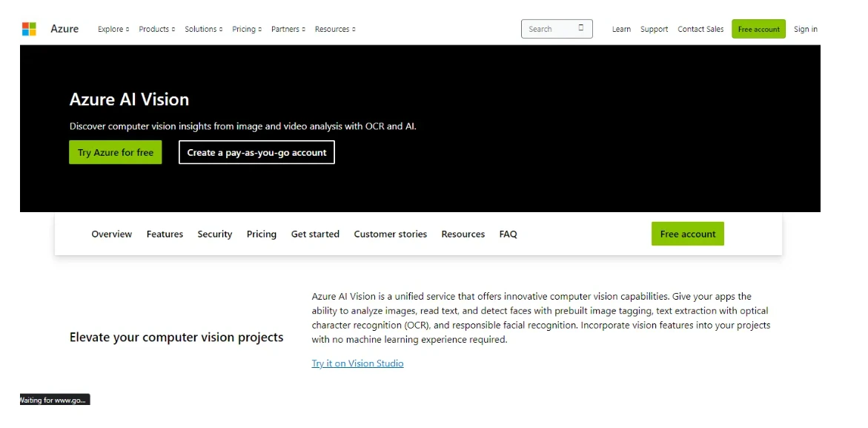Sign in to Azure
868x428 pixels.
pyautogui.click(x=806, y=29)
